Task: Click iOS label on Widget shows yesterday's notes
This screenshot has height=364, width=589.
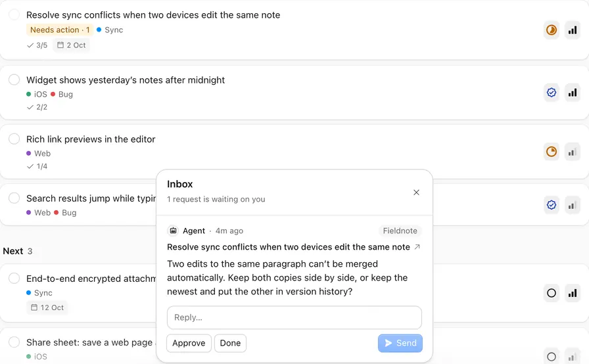Action: click(x=37, y=94)
